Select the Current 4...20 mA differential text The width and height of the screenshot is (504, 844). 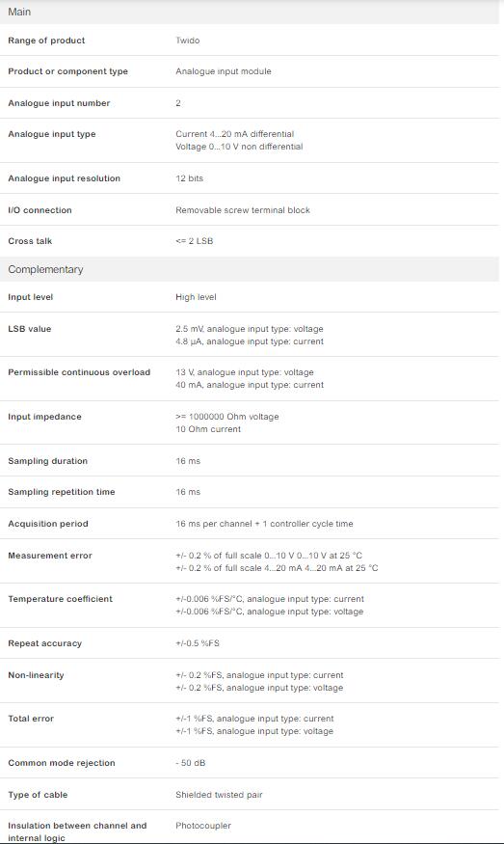click(234, 134)
